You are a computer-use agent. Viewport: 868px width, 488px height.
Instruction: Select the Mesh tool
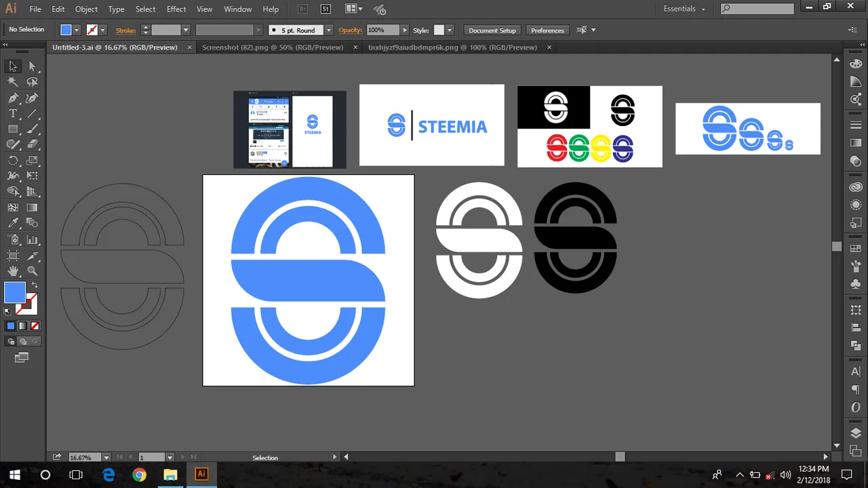click(13, 207)
